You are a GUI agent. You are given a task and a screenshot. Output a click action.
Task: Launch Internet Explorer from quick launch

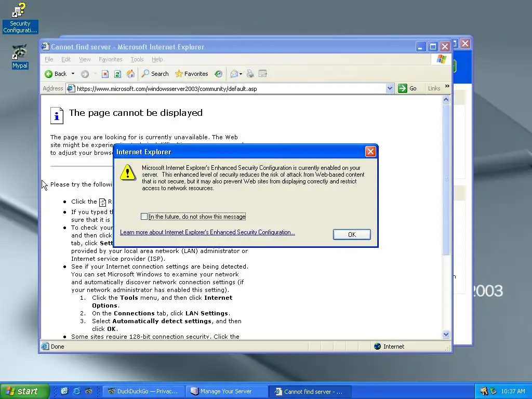pyautogui.click(x=77, y=391)
